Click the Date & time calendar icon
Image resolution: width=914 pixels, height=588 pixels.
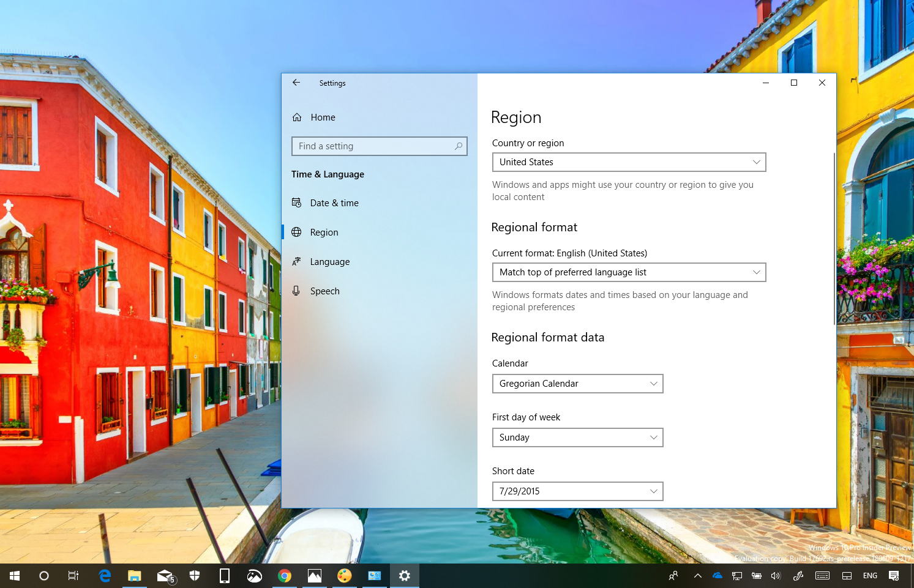297,203
